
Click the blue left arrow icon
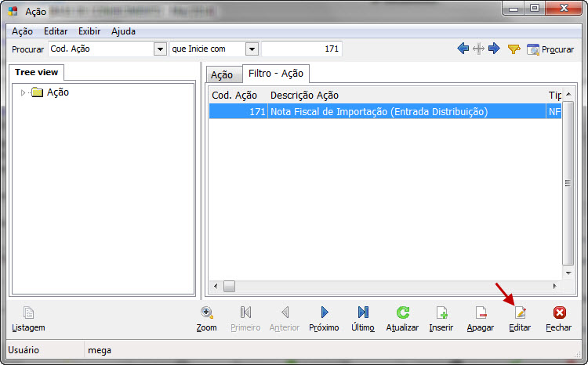463,49
